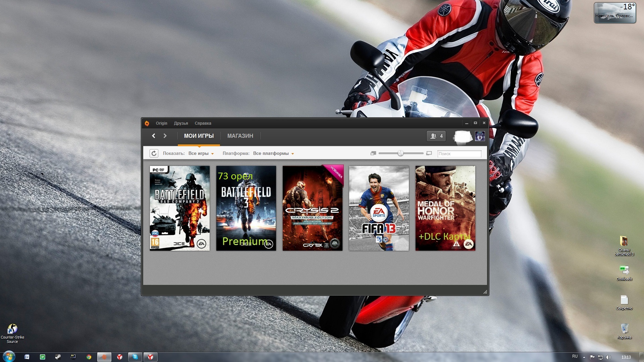This screenshot has height=362, width=644.
Task: Select the Корзина recycle bin icon
Action: click(x=624, y=331)
